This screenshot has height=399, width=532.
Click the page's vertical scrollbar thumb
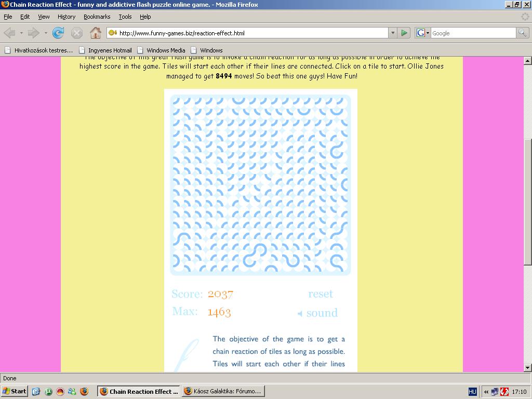pos(528,203)
